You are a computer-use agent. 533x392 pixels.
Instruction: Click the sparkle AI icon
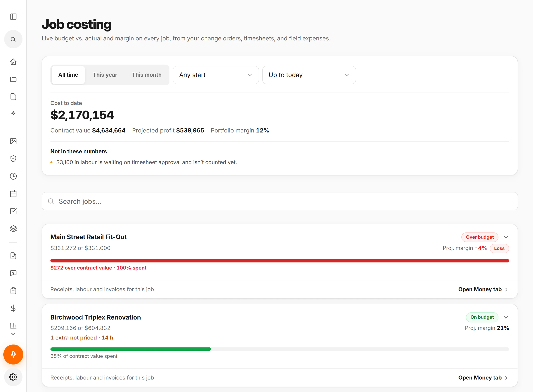coord(13,114)
